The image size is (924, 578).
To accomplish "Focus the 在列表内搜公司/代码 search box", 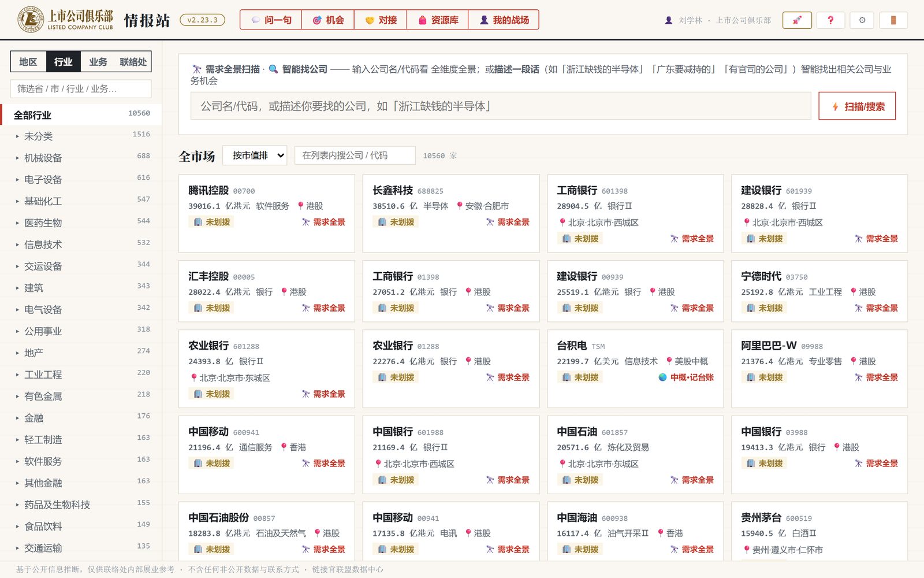I will (355, 155).
